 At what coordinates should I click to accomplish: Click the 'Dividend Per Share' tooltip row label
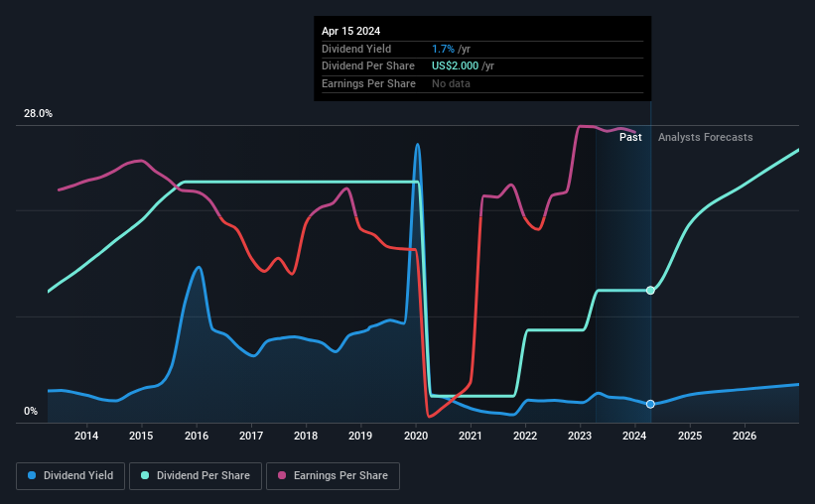(368, 66)
